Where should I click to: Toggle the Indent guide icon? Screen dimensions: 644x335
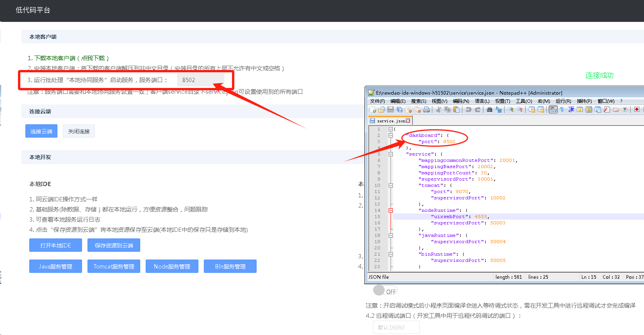coord(571,109)
